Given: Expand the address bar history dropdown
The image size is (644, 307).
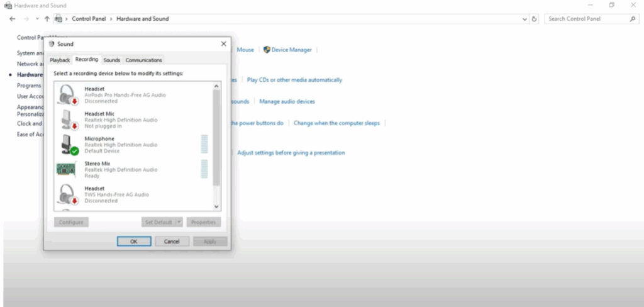Looking at the screenshot, I should point(526,19).
